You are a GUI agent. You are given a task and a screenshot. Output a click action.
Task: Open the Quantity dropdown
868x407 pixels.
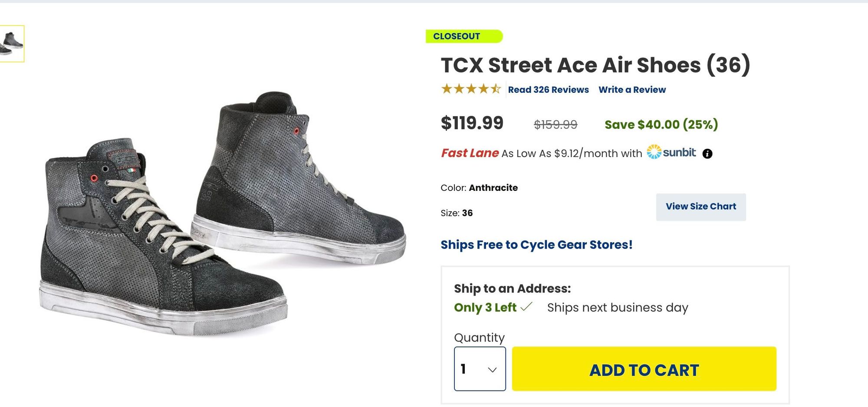point(480,369)
